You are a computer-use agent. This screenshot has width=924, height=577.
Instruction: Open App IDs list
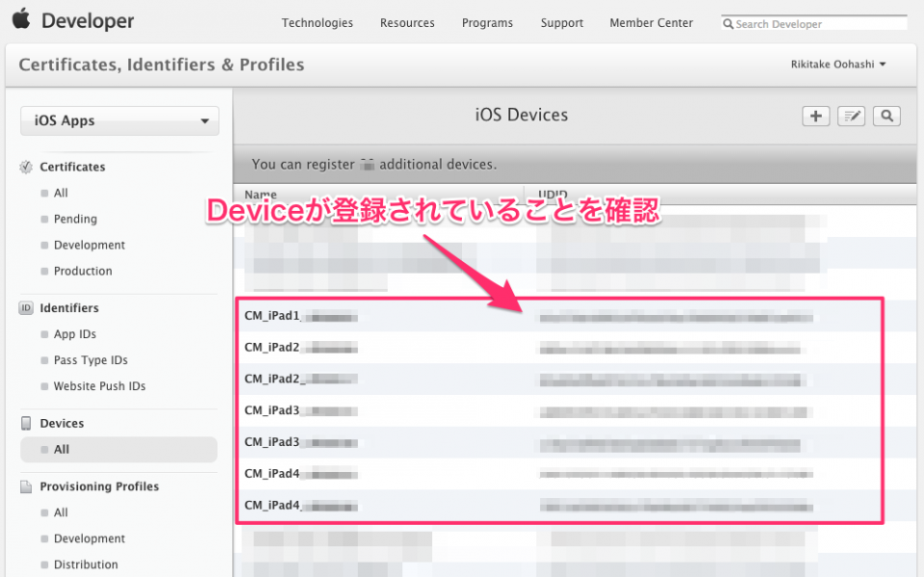pos(75,334)
